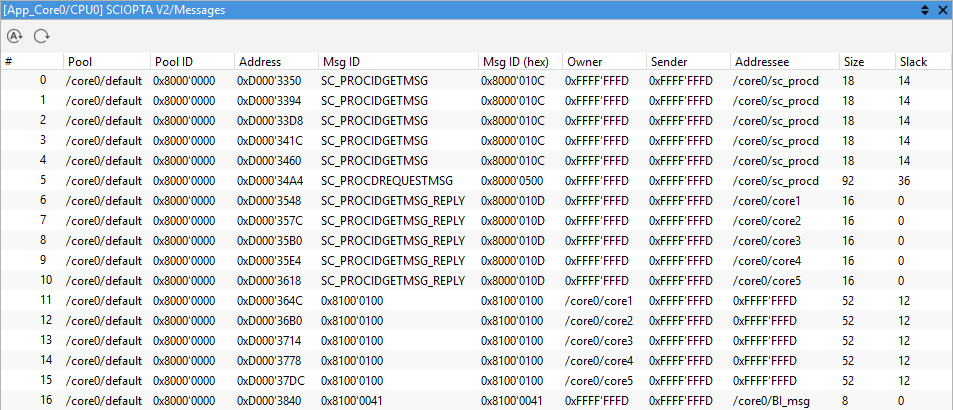Click the Sender column header

pyautogui.click(x=669, y=62)
